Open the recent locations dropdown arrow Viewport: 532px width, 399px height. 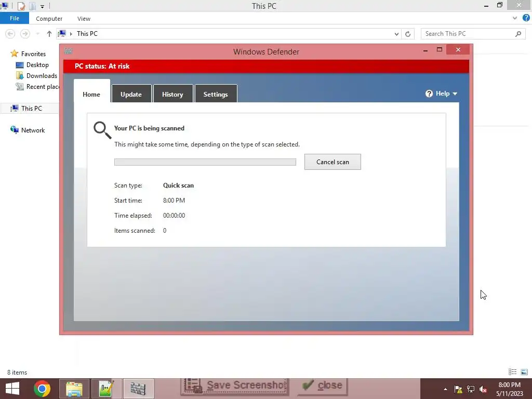37,34
